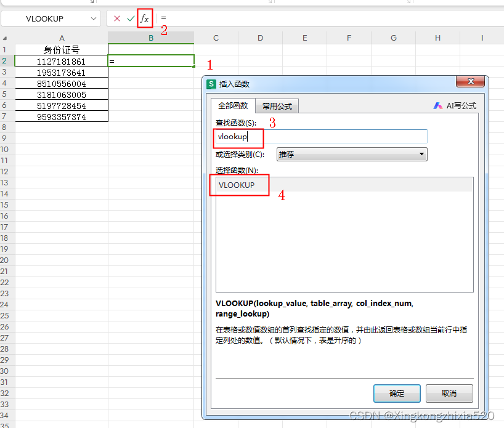The height and width of the screenshot is (428, 504).
Task: Click cell containing 1127181861
Action: [x=62, y=61]
